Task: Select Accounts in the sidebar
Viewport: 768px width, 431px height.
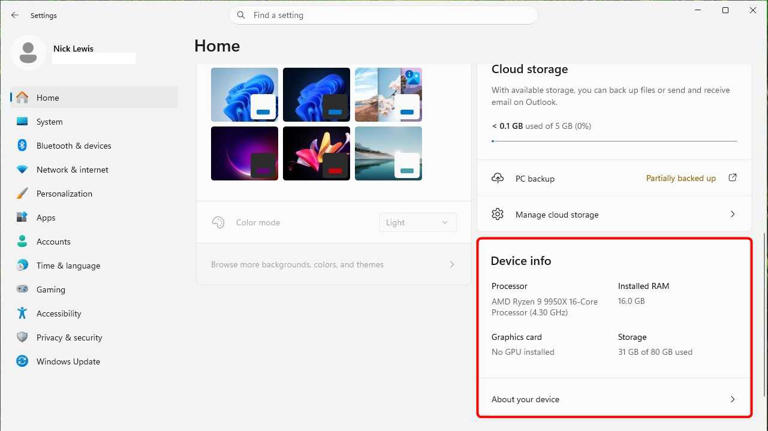Action: coord(94,241)
